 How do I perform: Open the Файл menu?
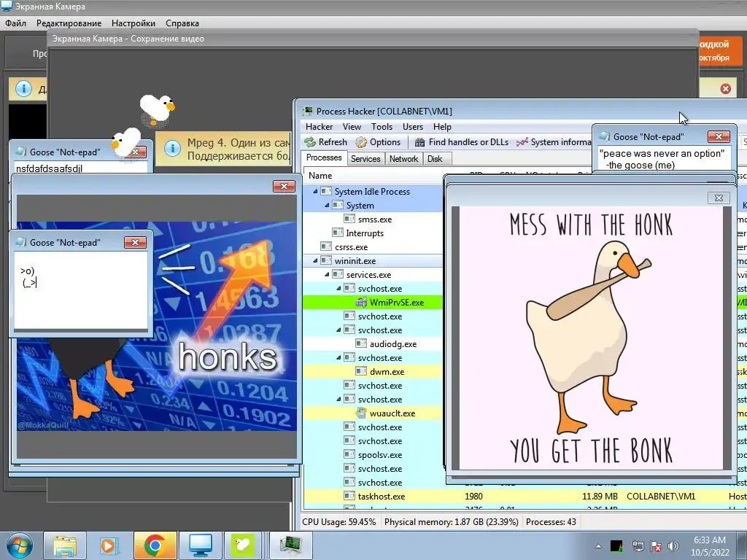coord(16,23)
